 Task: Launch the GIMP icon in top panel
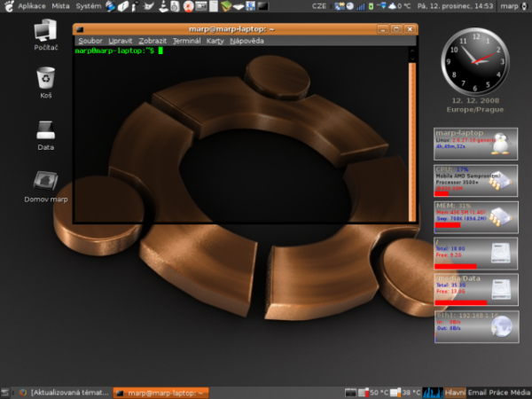[x=148, y=6]
